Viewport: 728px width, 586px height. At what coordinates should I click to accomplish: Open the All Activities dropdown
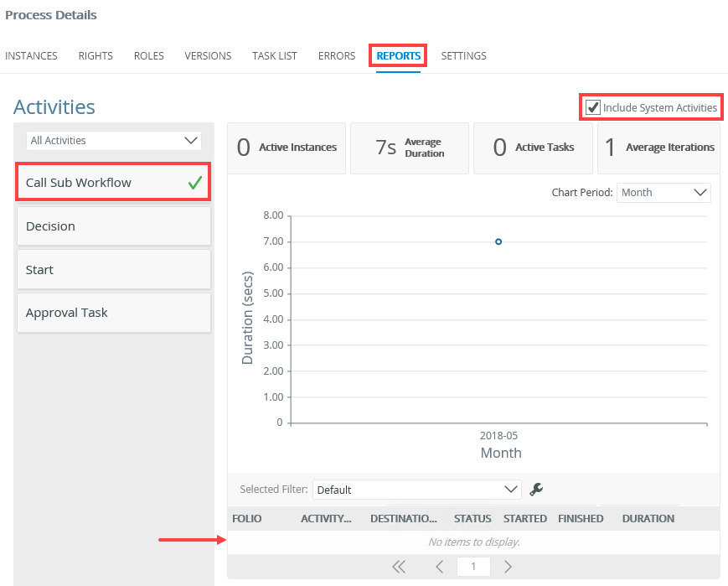[x=113, y=141]
